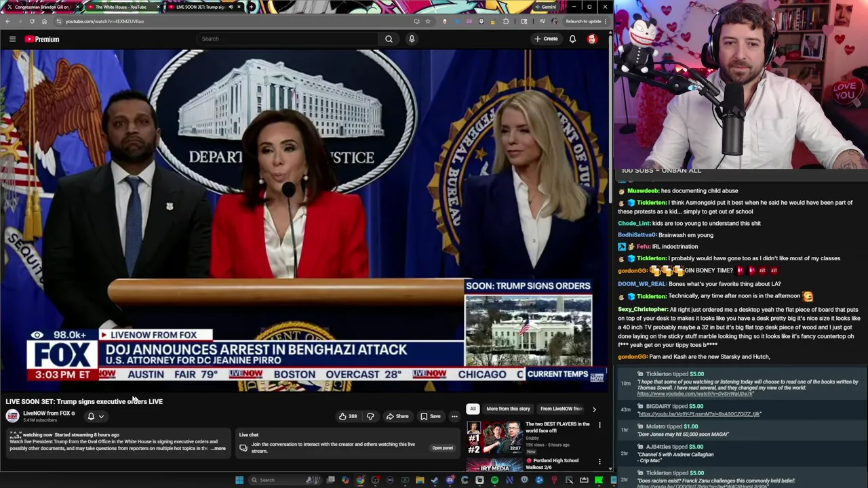
Task: Select More from this story chip
Action: 508,409
